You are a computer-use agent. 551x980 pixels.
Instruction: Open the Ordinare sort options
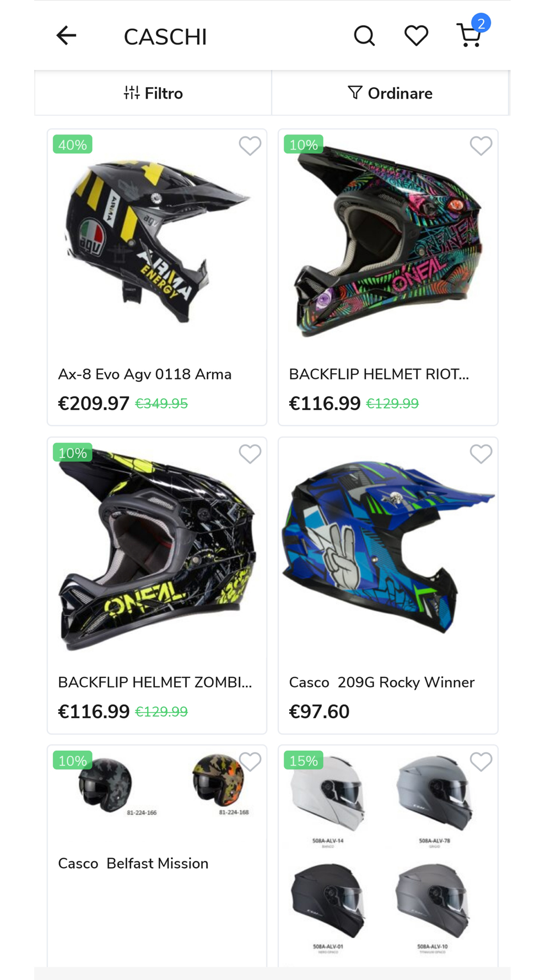(390, 93)
